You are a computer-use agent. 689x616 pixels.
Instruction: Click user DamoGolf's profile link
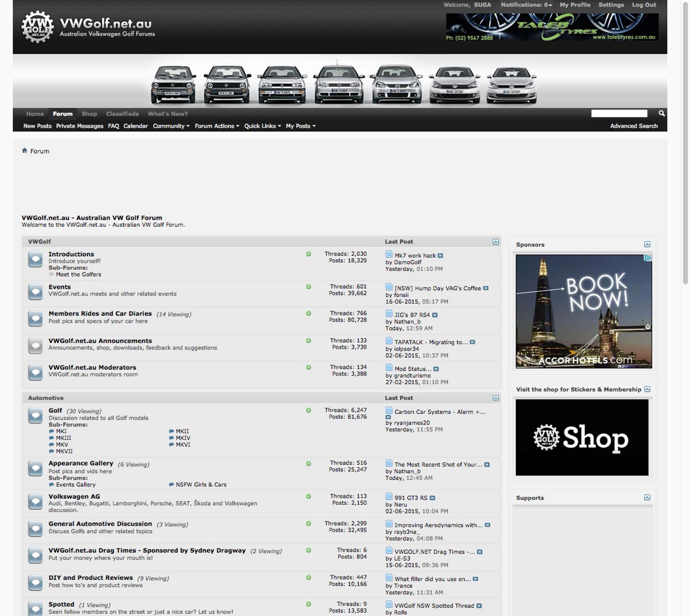tap(408, 262)
